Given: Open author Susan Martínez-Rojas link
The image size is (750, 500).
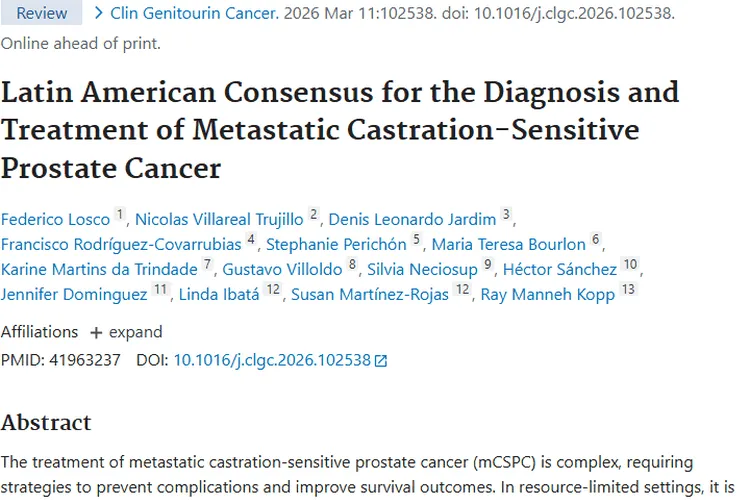Looking at the screenshot, I should click(369, 295).
